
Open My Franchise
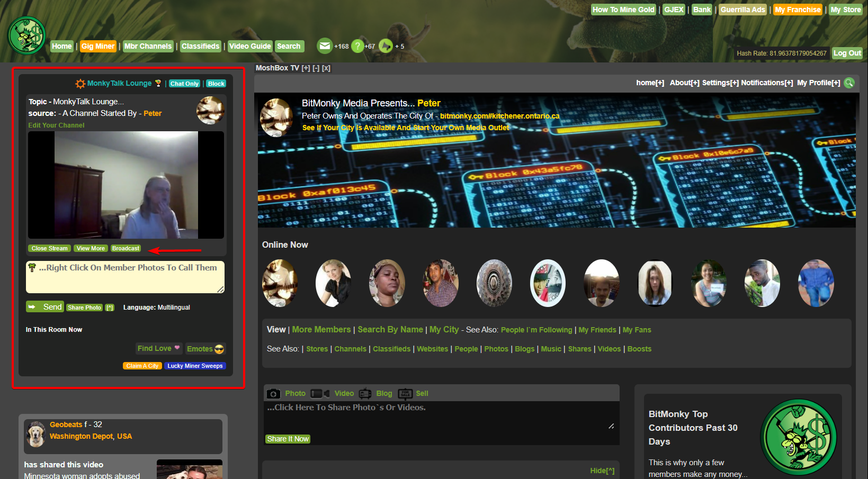point(798,10)
